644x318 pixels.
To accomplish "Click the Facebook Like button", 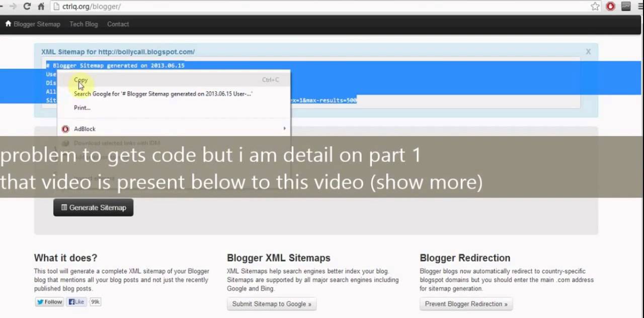I will (x=77, y=302).
